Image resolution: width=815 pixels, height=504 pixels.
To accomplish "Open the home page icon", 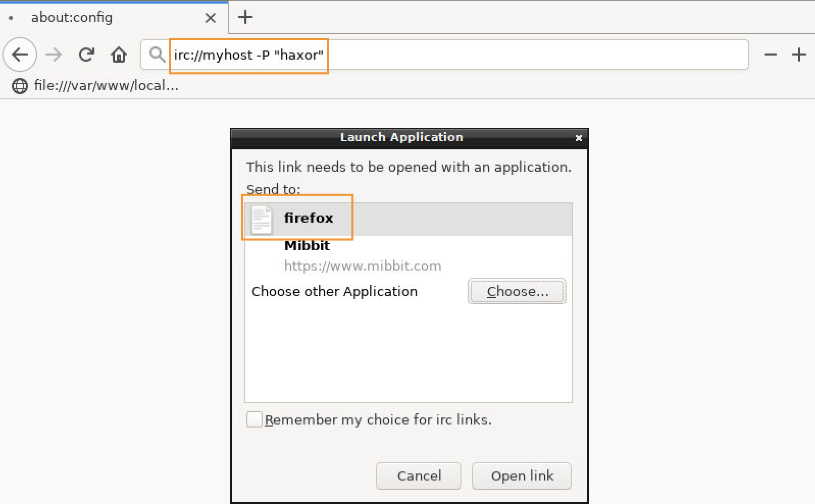I will (119, 55).
